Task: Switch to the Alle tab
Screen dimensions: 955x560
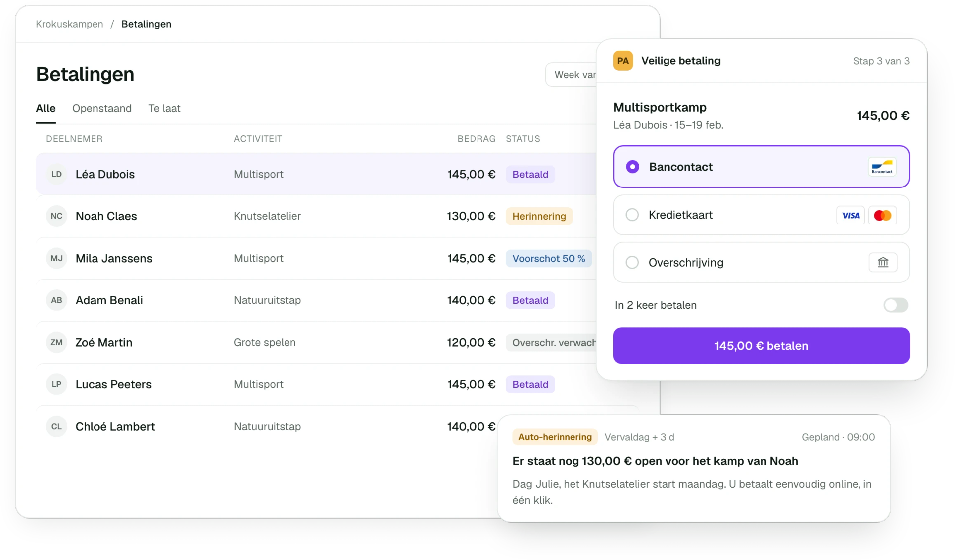Action: (46, 108)
